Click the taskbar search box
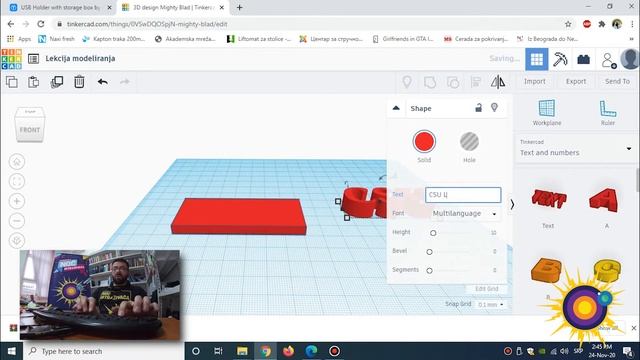This screenshot has height=360, width=640. [x=104, y=351]
